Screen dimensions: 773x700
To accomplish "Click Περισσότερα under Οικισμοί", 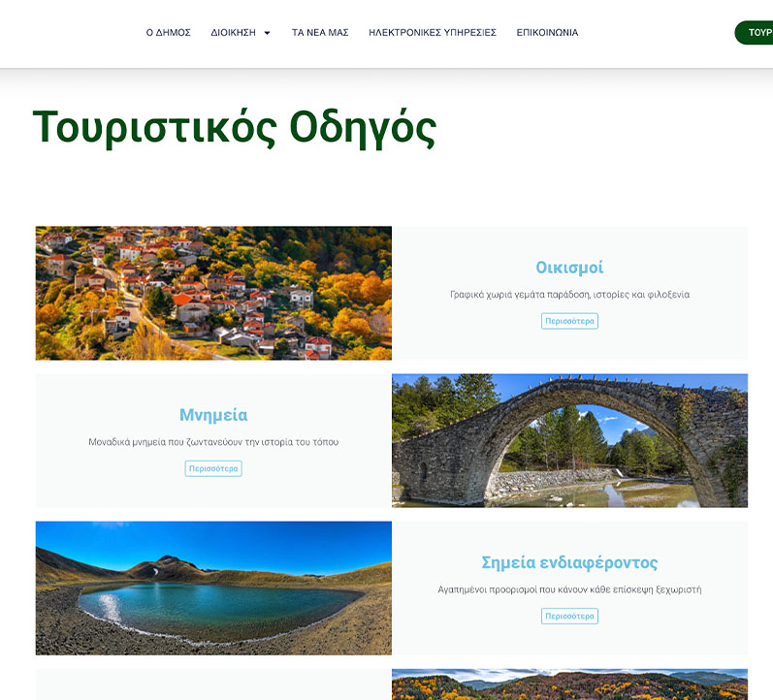I will pos(569,321).
